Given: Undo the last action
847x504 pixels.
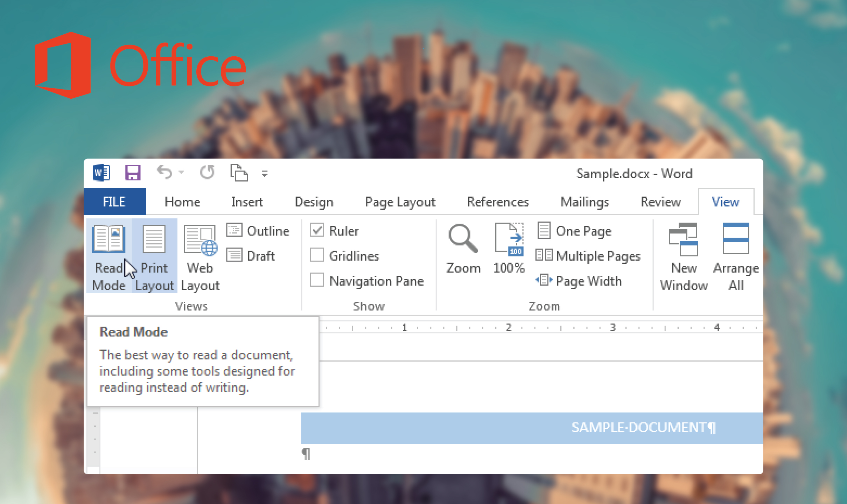Looking at the screenshot, I should [164, 172].
